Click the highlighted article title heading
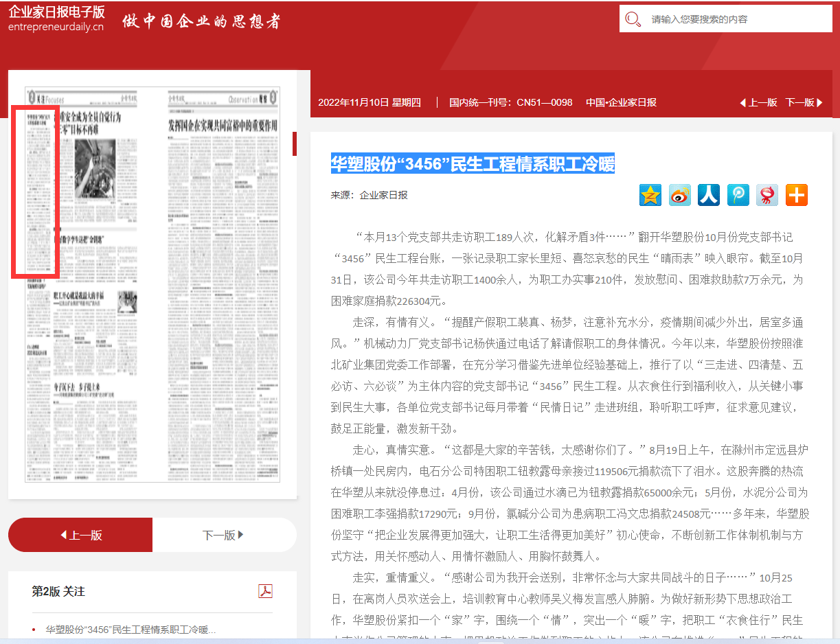 [x=473, y=163]
